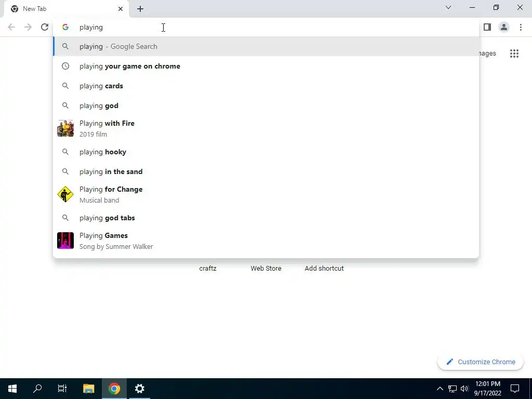Select 'playing hooky' suggestion
Screen dimensions: 532x399
[266, 152]
